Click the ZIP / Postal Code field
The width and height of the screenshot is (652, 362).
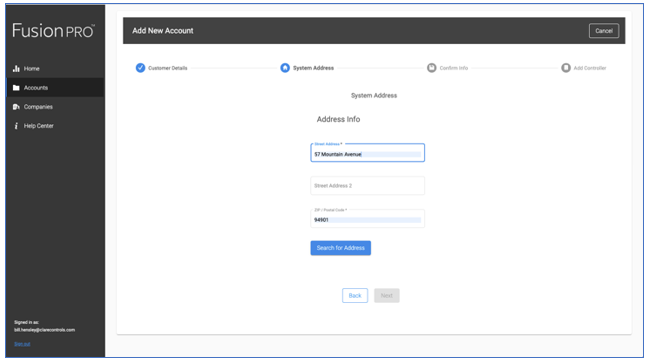(368, 219)
